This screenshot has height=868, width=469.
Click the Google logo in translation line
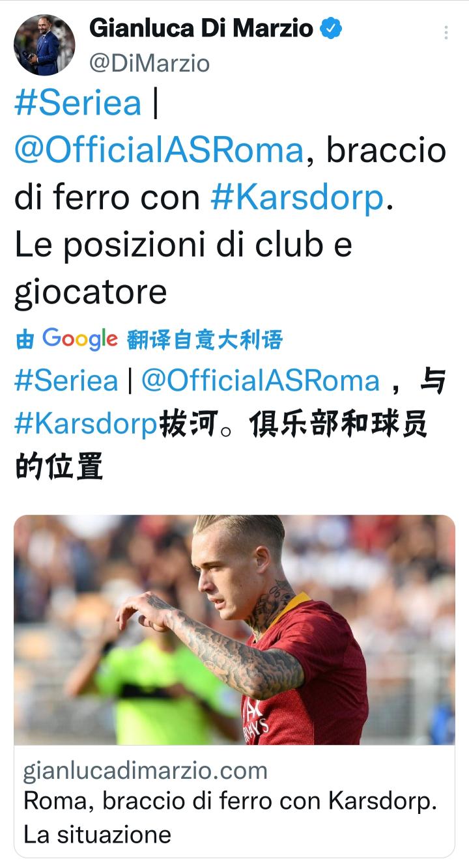pos(80,339)
